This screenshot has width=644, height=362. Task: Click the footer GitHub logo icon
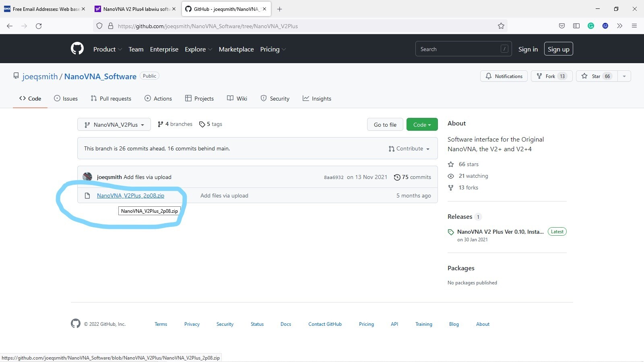point(76,323)
